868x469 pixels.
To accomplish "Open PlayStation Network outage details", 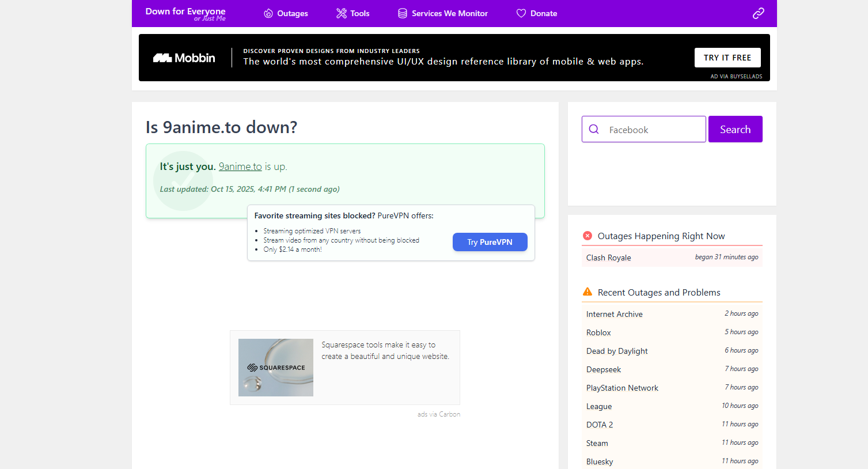I will point(622,388).
